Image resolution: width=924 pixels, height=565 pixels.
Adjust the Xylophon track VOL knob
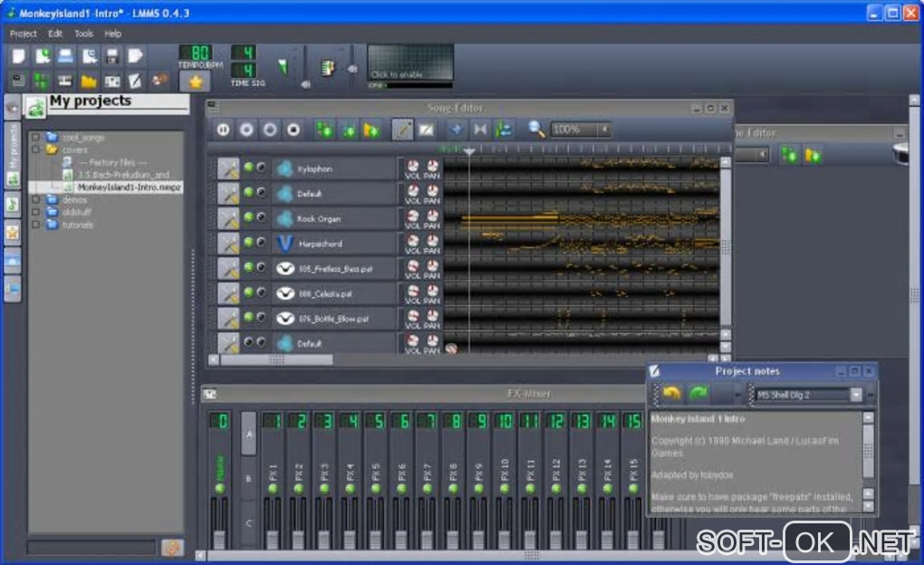[413, 167]
